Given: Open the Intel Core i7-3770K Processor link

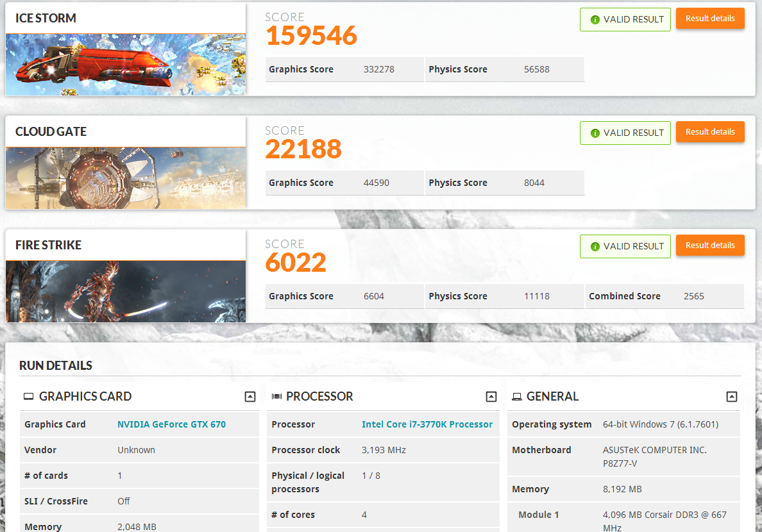Looking at the screenshot, I should point(427,424).
